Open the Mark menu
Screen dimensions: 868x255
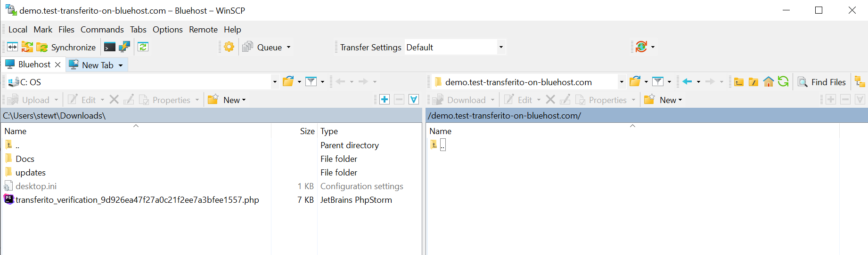pos(43,29)
